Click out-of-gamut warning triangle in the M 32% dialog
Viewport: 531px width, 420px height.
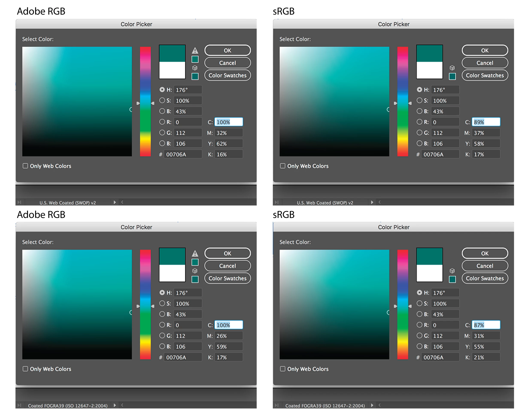tap(195, 51)
